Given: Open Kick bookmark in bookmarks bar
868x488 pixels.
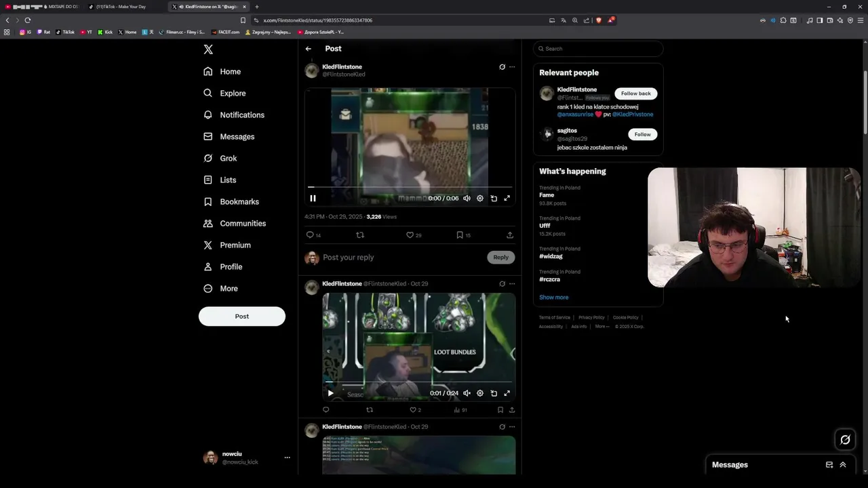Looking at the screenshot, I should [x=105, y=32].
